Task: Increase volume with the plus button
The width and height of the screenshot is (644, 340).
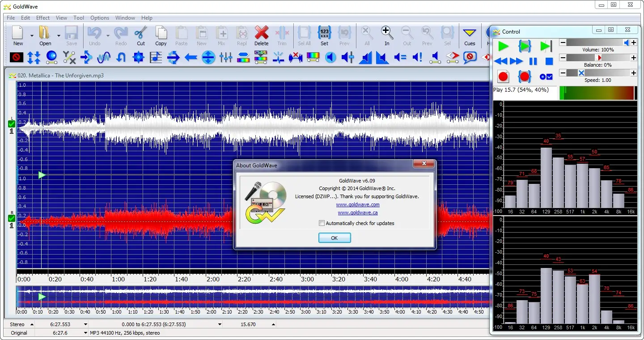Action: pos(634,42)
